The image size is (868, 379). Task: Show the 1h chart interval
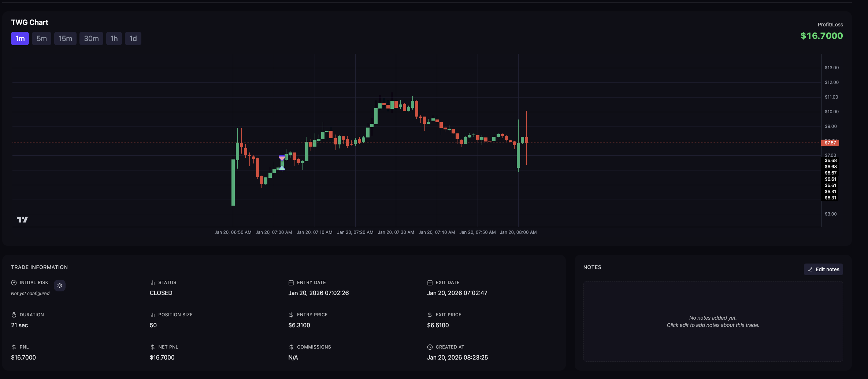(114, 38)
